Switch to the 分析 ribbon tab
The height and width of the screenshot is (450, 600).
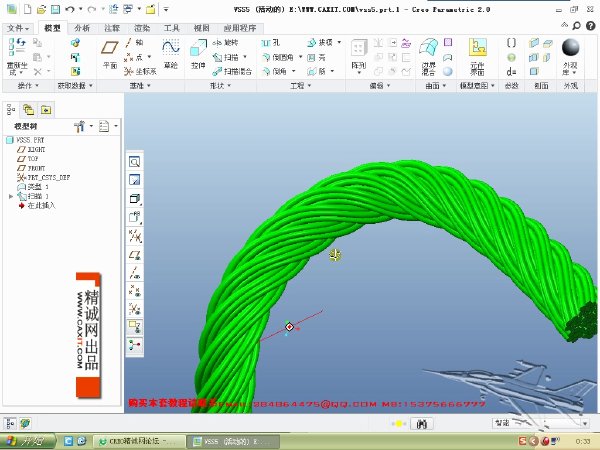tap(82, 28)
